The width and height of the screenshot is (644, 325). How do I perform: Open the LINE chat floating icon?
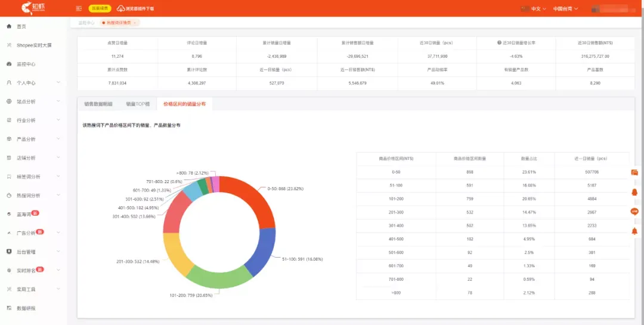(x=634, y=211)
